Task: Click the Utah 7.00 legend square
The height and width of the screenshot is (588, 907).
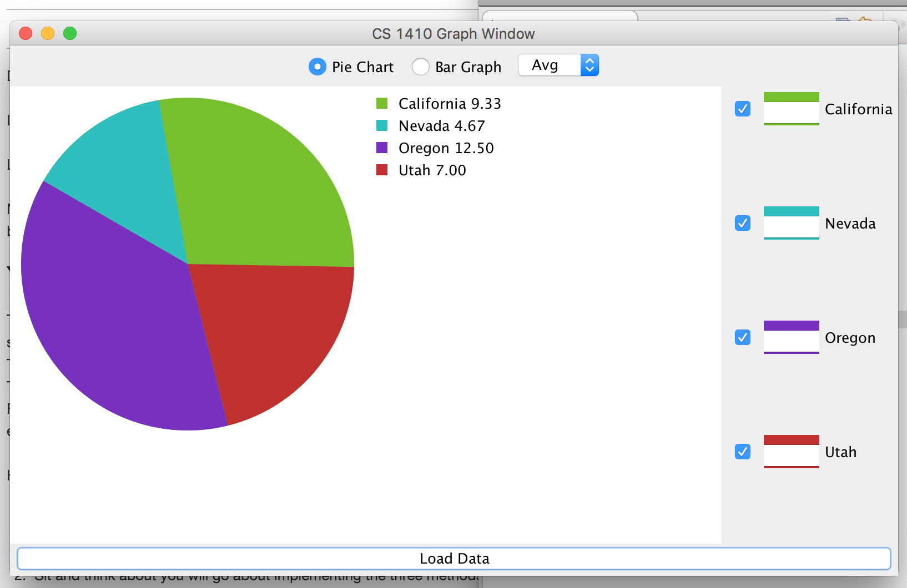Action: tap(382, 170)
